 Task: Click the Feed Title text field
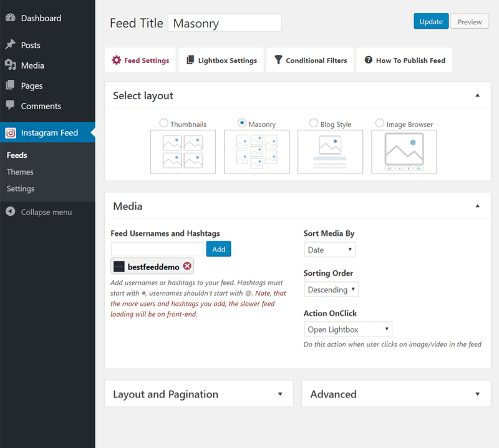click(x=225, y=24)
